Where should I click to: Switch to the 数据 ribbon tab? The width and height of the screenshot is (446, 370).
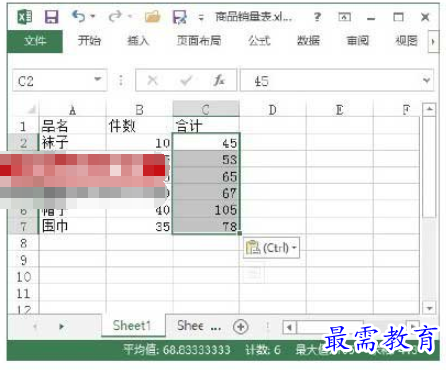308,41
